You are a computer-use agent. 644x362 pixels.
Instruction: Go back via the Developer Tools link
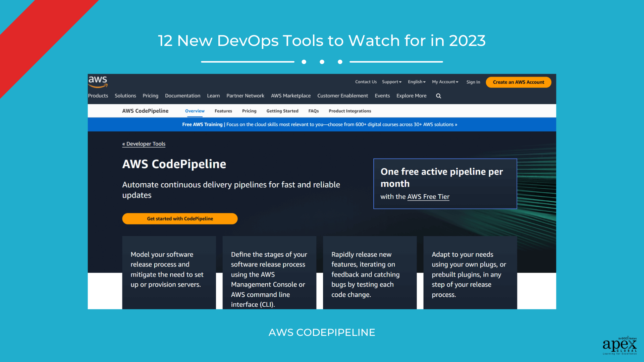[144, 143]
